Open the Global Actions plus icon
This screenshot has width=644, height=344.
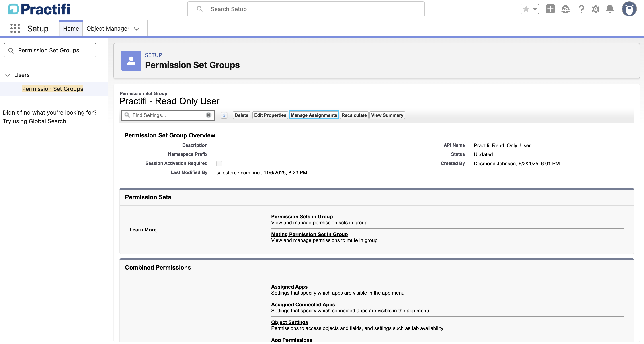[x=550, y=9]
